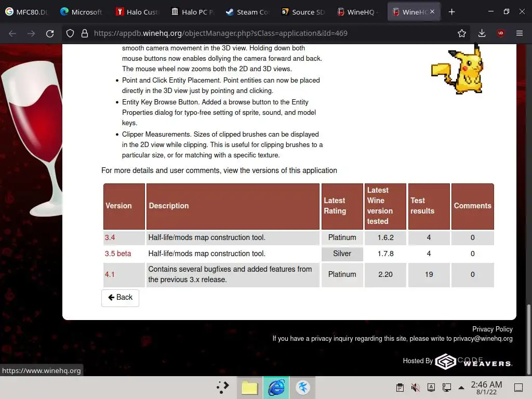Click the show desktop button
The image size is (532, 399).
coord(518,388)
